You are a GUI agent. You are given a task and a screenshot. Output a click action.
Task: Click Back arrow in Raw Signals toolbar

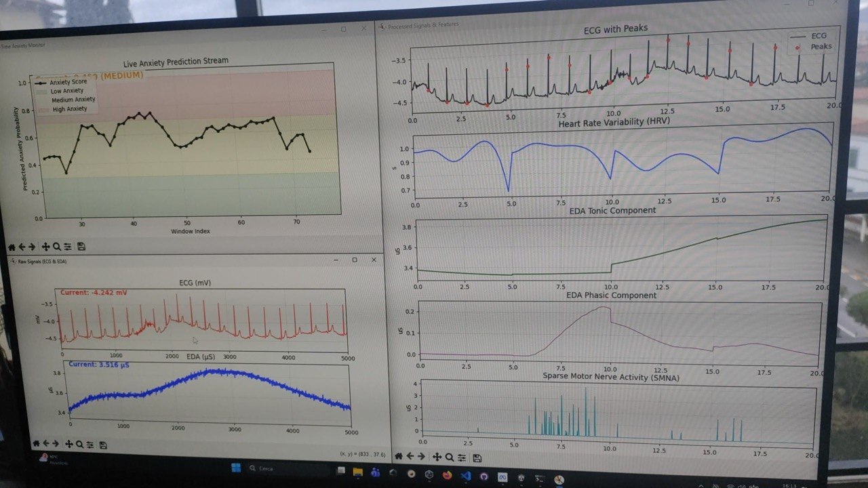(x=46, y=443)
